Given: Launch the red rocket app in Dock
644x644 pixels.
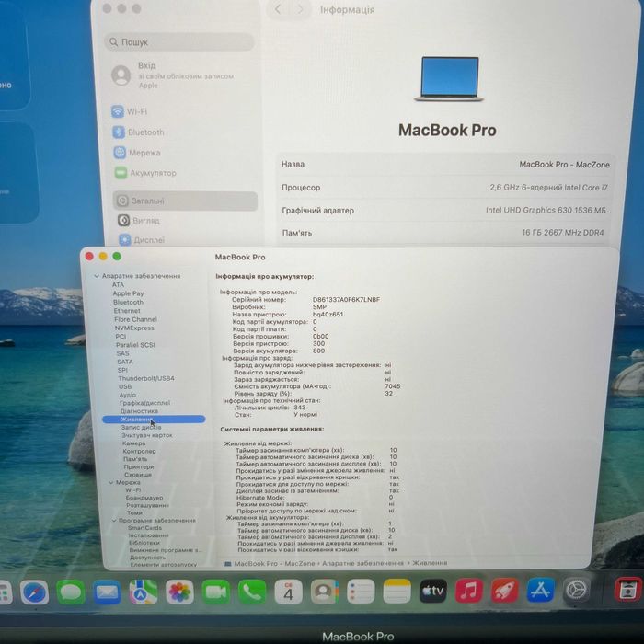Looking at the screenshot, I should coord(505,591).
